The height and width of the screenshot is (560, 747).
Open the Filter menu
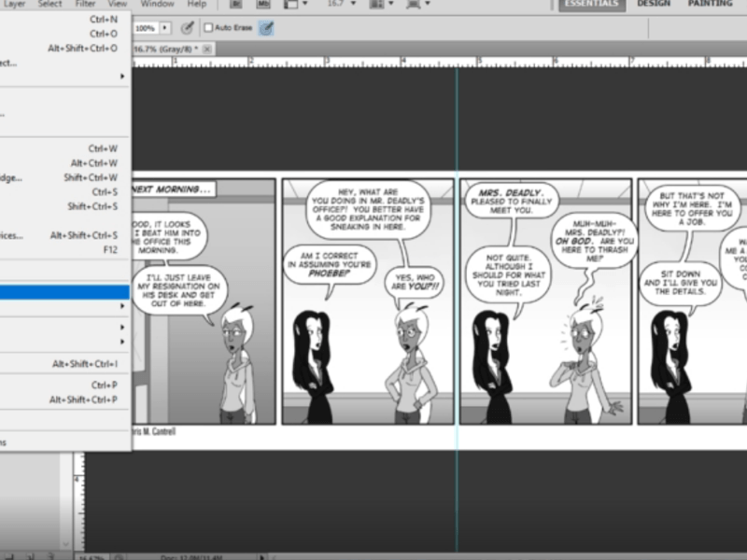(x=85, y=4)
